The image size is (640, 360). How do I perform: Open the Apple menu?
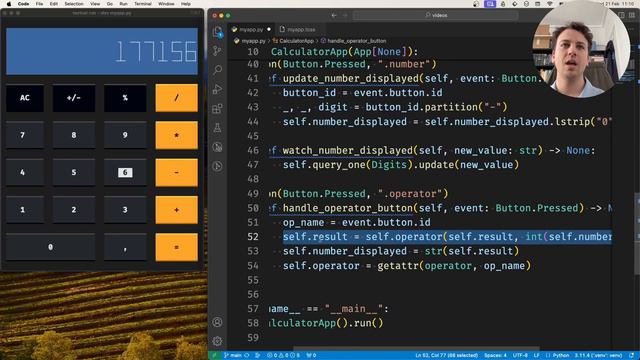[x=9, y=4]
